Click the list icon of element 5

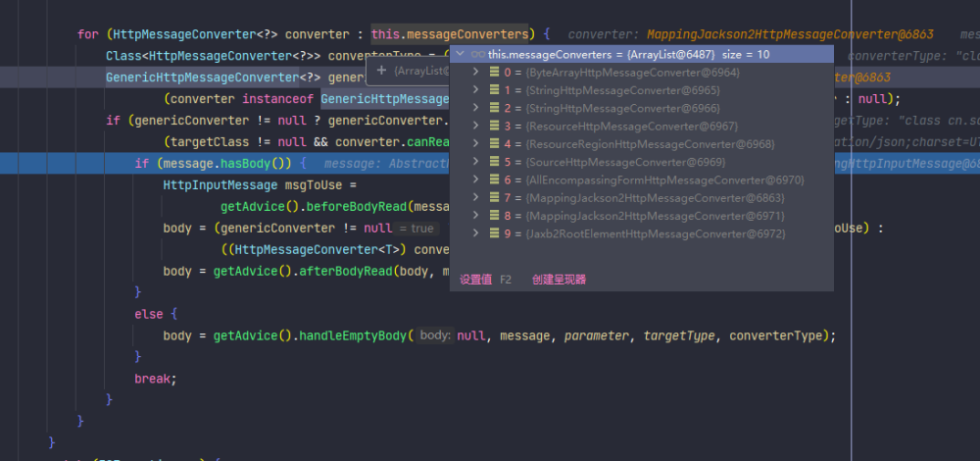(495, 162)
